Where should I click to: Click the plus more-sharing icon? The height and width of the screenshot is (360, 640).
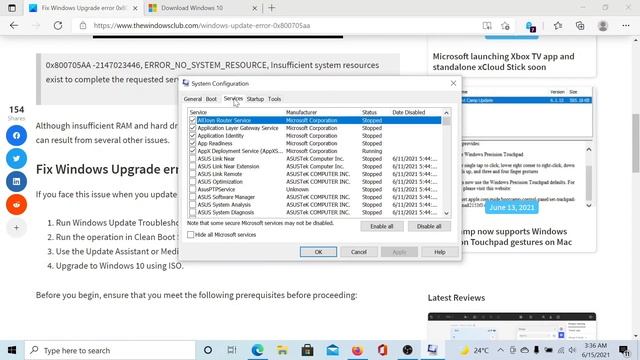tap(16, 227)
